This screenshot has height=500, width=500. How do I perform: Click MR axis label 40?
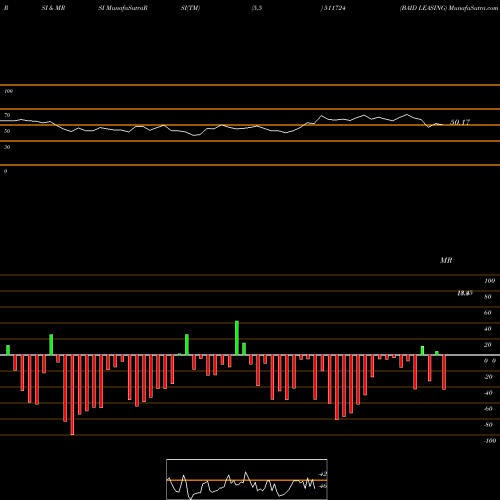[488, 329]
